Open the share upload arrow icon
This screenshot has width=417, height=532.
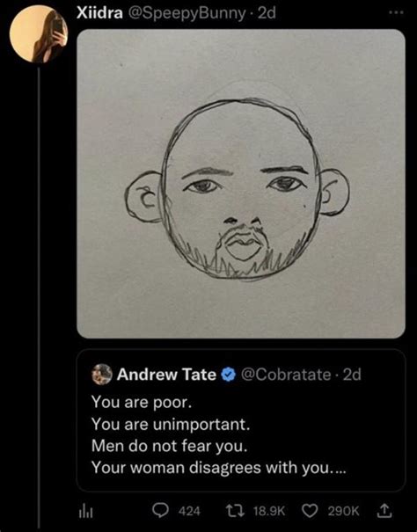tap(384, 511)
